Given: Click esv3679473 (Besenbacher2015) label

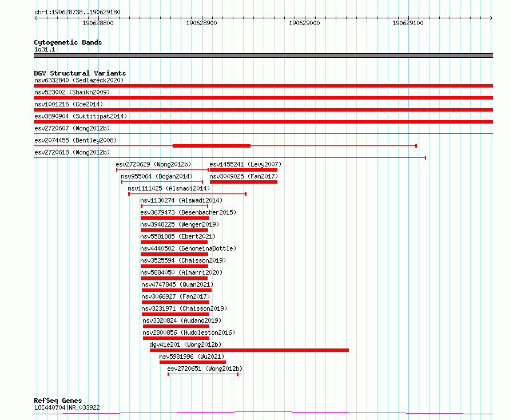Looking at the screenshot, I should [x=188, y=212].
